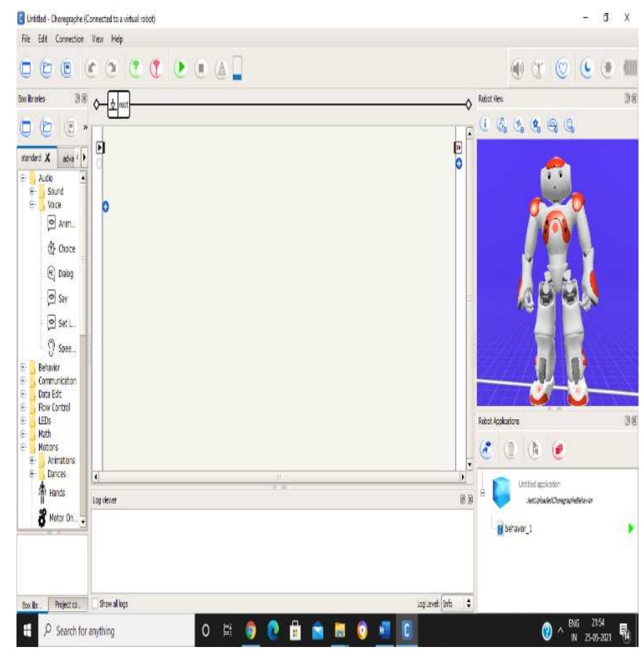The height and width of the screenshot is (658, 644).
Task: Close the standard library tab
Action: point(48,158)
